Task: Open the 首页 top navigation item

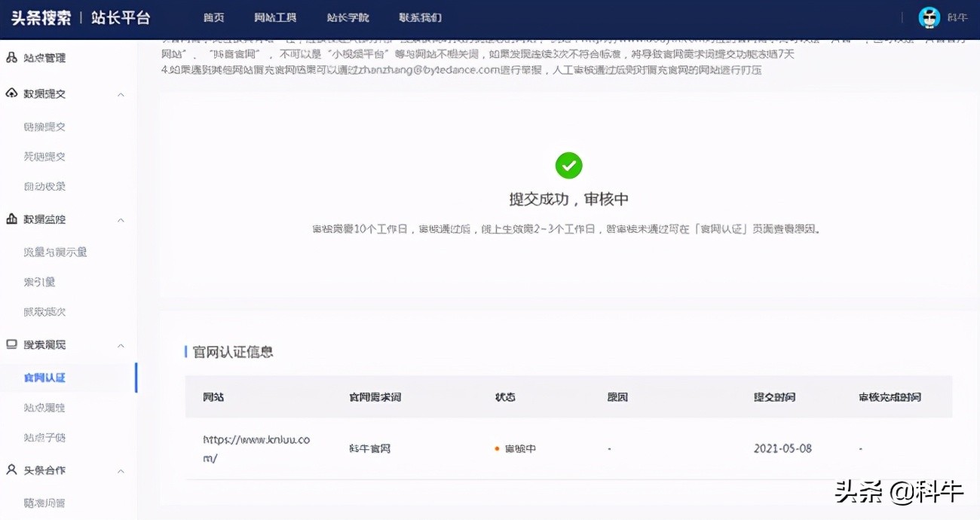Action: click(x=213, y=17)
